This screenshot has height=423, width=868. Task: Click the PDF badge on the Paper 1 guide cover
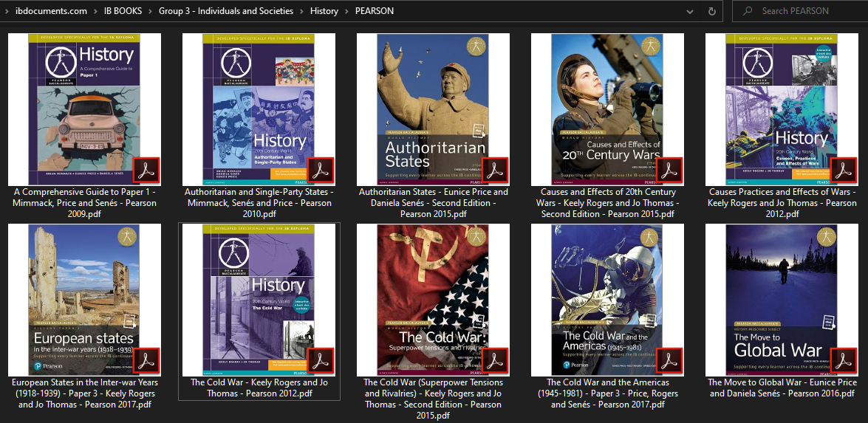(146, 171)
